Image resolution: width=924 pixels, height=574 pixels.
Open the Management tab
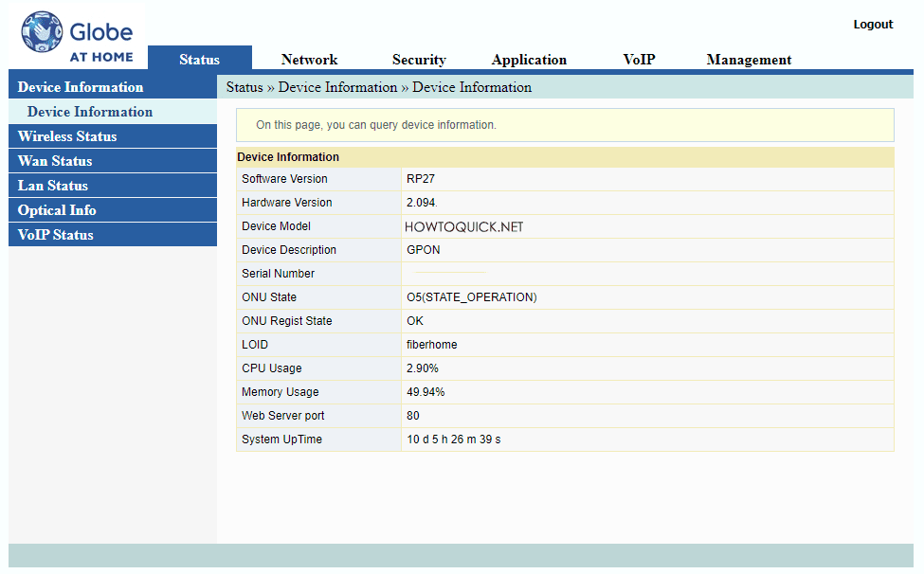click(748, 59)
